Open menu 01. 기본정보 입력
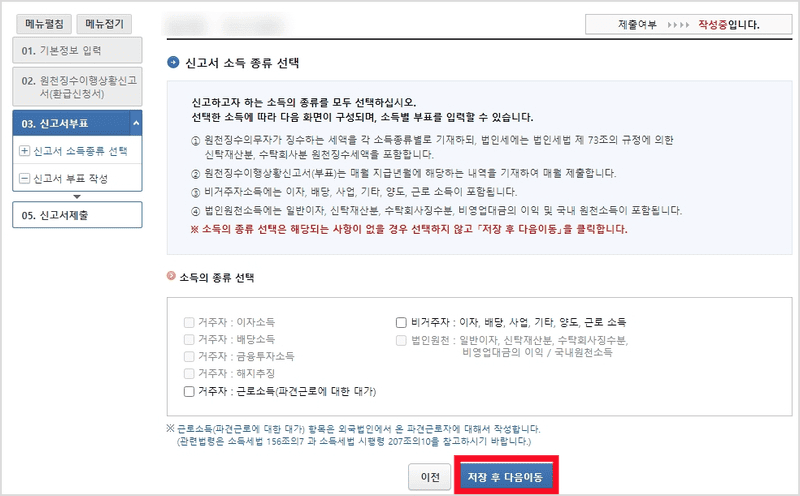800x496 pixels. pyautogui.click(x=77, y=51)
